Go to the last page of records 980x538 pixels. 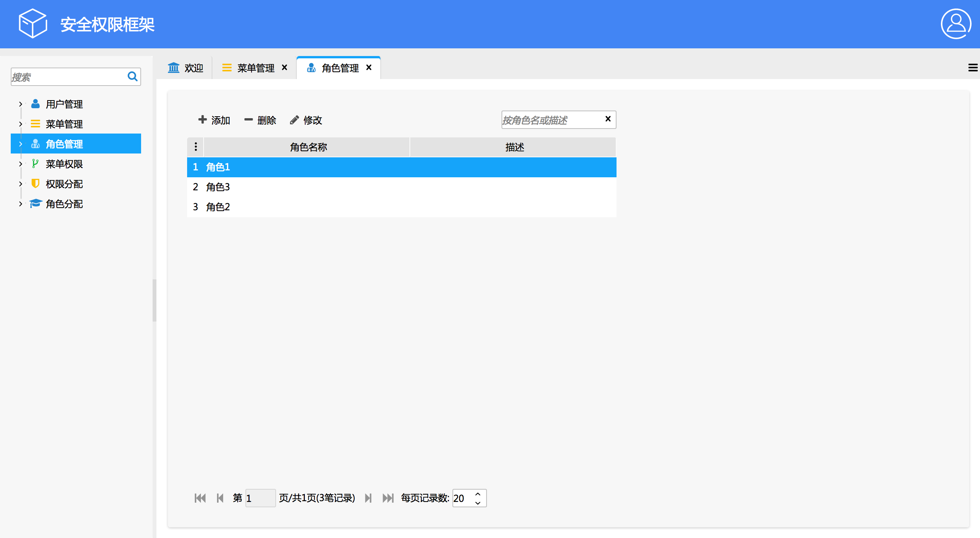(x=388, y=498)
